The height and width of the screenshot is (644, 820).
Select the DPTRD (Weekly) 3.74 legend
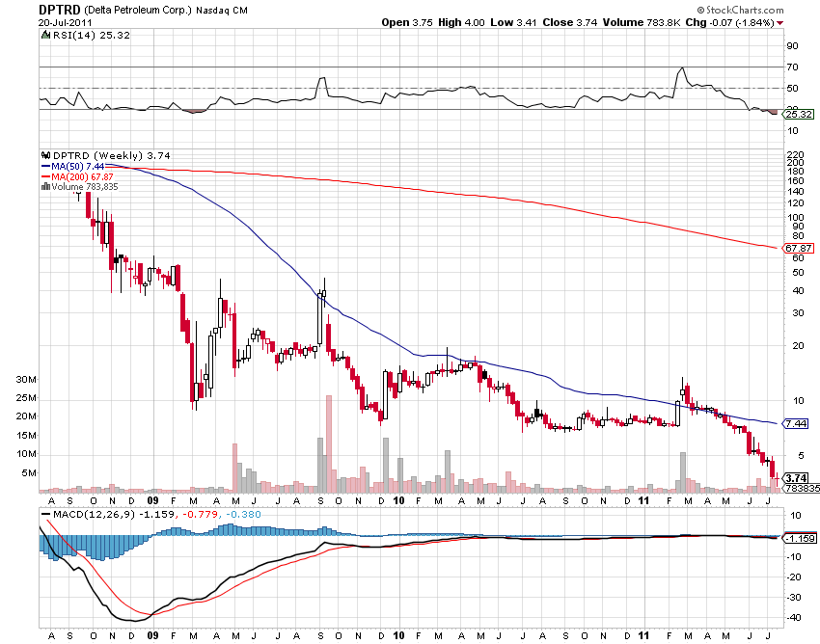pos(111,155)
